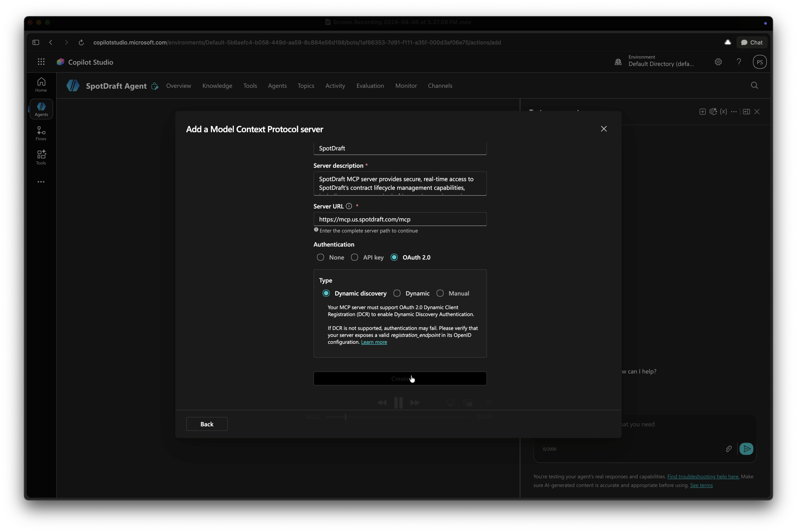Fast forward the screen recording video
The height and width of the screenshot is (532, 797).
pos(415,403)
